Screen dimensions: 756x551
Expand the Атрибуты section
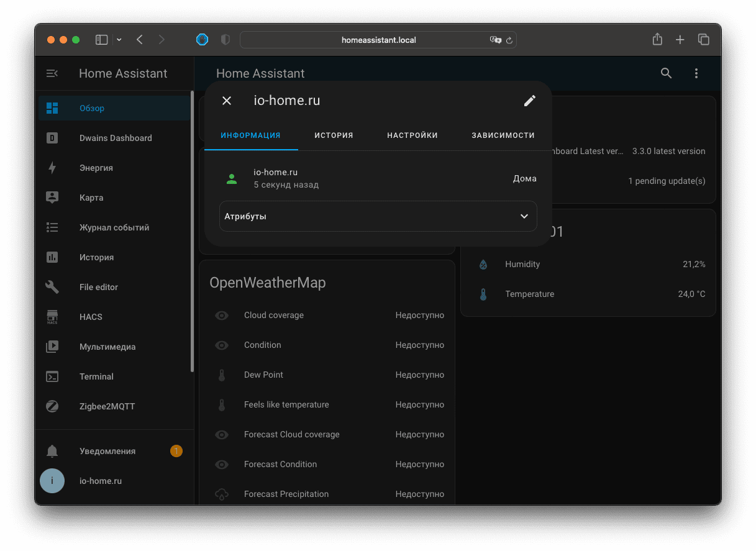pyautogui.click(x=378, y=216)
